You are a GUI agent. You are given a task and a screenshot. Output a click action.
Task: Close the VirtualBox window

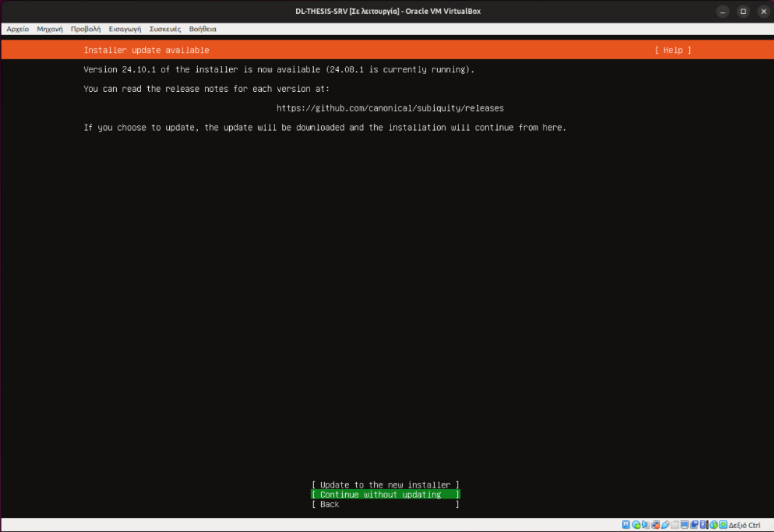pyautogui.click(x=763, y=11)
